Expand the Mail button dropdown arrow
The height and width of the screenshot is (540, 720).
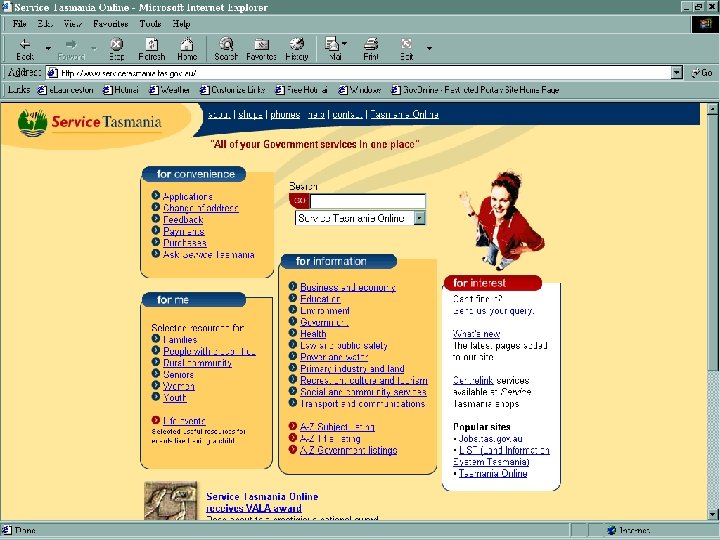[344, 44]
